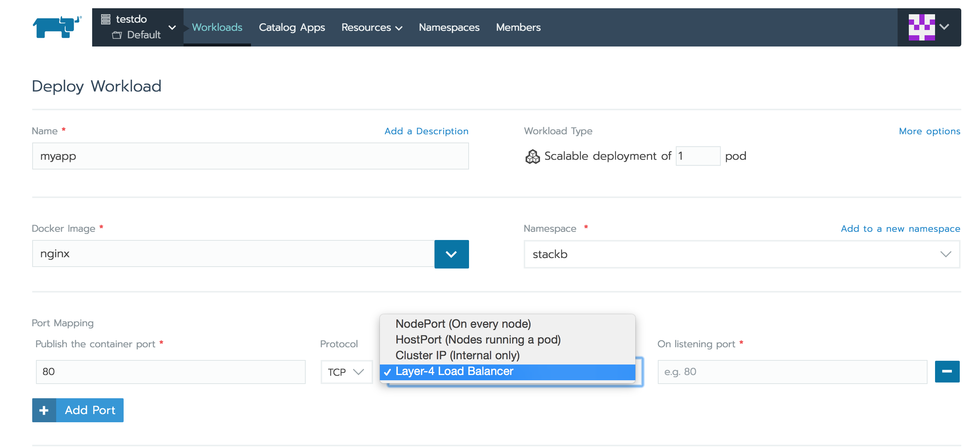Screen dimensions: 980x447
Task: Click the Docker image dropdown arrow button
Action: (x=452, y=254)
